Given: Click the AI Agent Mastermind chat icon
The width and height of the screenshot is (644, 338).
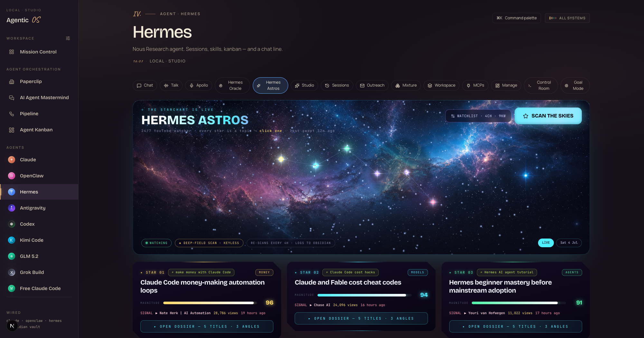Looking at the screenshot, I should (12, 98).
